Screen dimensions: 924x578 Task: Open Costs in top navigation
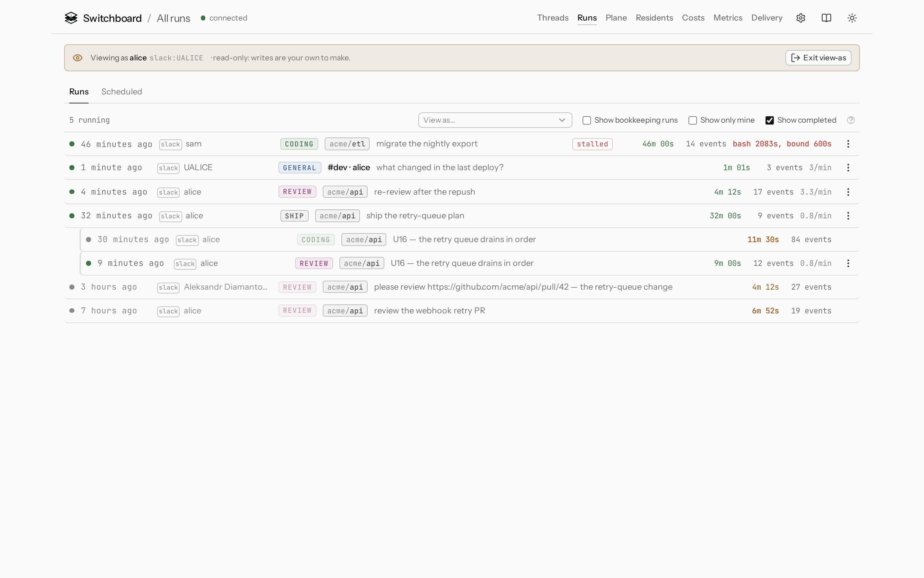[693, 18]
